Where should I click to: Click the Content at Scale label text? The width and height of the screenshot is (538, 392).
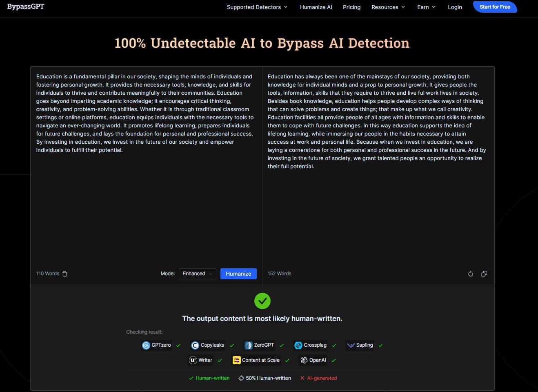point(261,360)
